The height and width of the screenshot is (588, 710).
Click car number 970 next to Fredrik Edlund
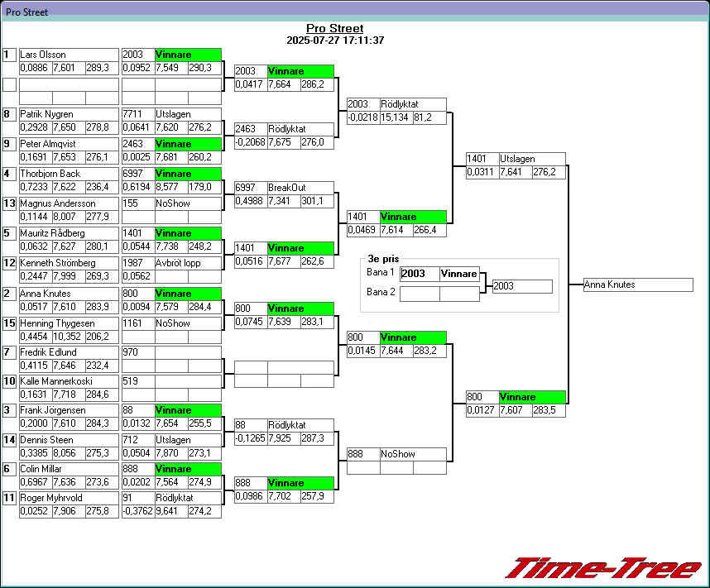click(x=137, y=352)
